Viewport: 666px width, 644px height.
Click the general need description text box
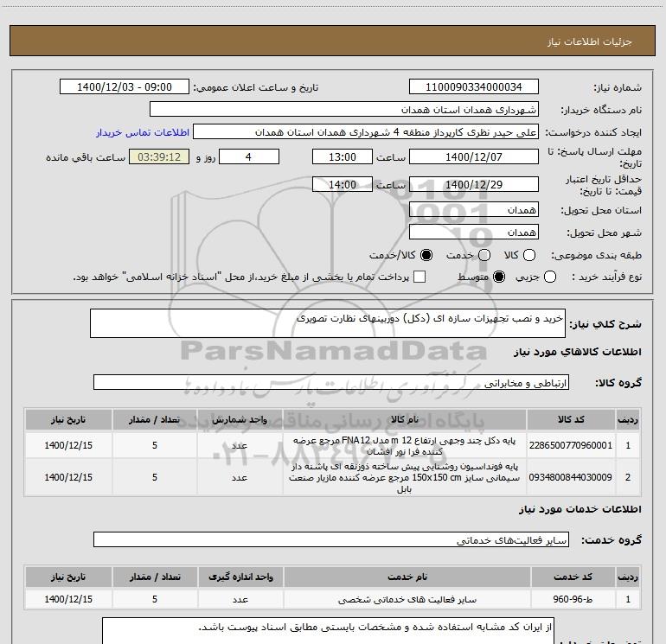pos(328,323)
